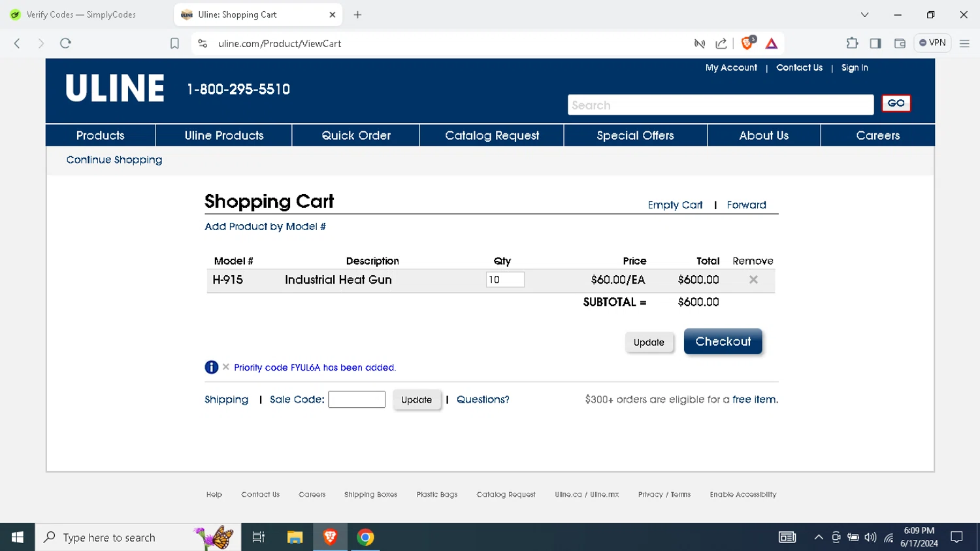Remove the Industrial Heat Gun with X
The width and height of the screenshot is (980, 551).
pyautogui.click(x=753, y=280)
